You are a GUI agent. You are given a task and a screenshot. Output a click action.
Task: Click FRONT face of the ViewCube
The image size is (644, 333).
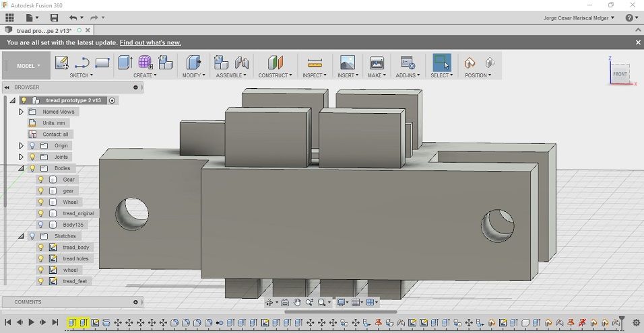tap(620, 74)
